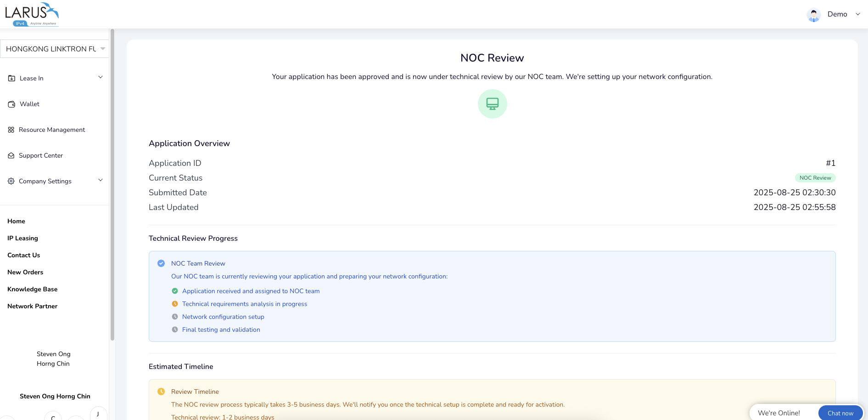This screenshot has width=868, height=420.
Task: Open the Network Partner link
Action: [32, 306]
